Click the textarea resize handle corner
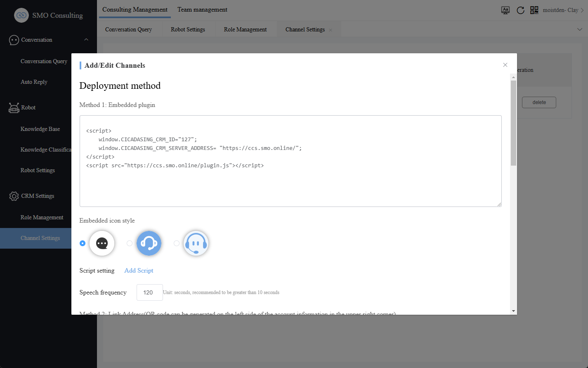The width and height of the screenshot is (588, 368). click(x=499, y=204)
